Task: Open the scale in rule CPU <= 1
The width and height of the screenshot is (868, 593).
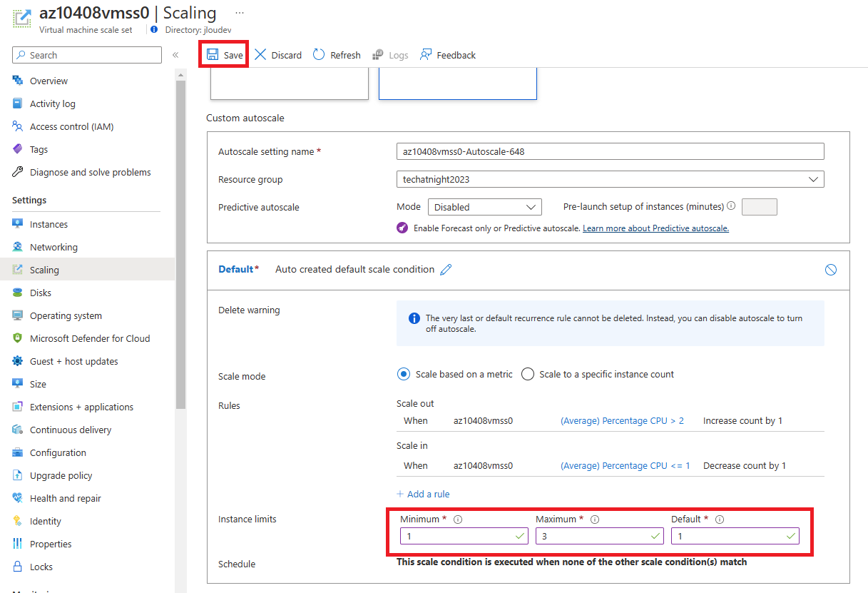Action: tap(626, 465)
